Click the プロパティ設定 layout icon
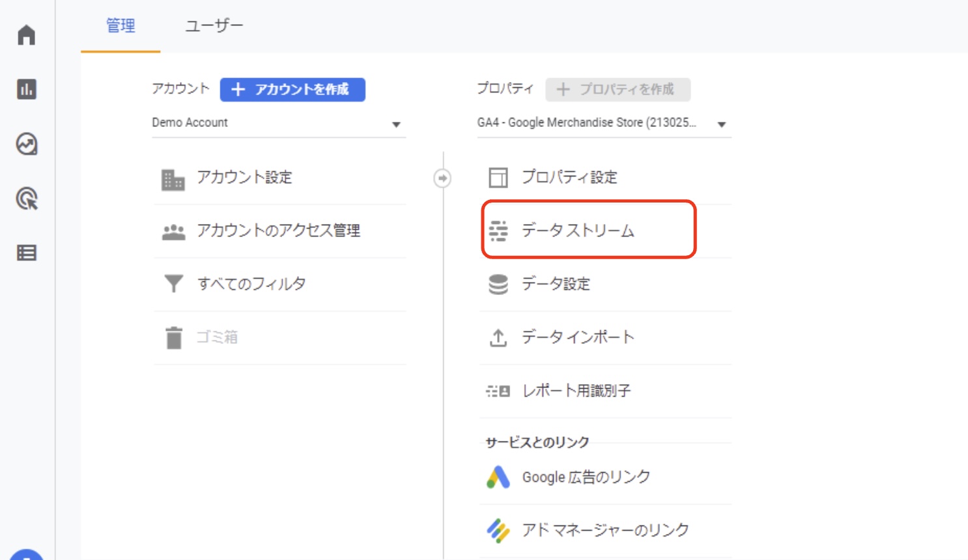This screenshot has height=560, width=968. pos(498,178)
